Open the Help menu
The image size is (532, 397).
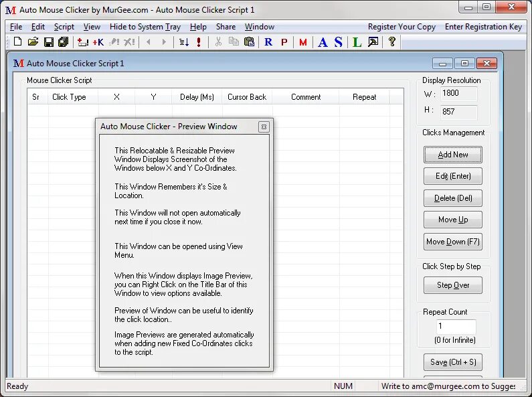tap(198, 27)
